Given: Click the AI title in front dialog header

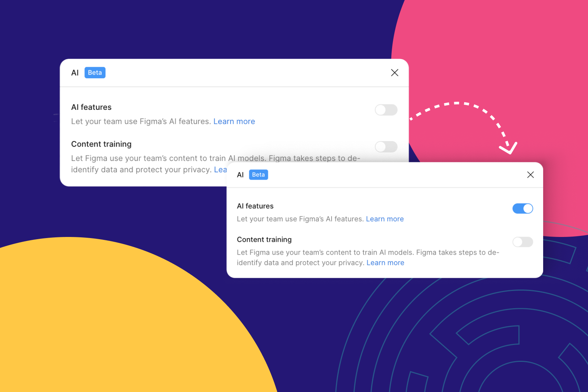Looking at the screenshot, I should [x=240, y=175].
